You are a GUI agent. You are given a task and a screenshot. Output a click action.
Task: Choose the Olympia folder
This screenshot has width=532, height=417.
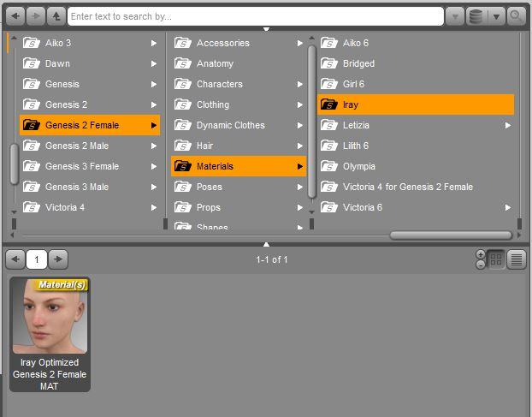[416, 166]
